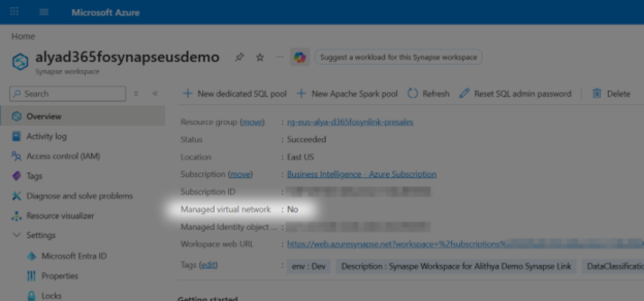The width and height of the screenshot is (644, 301).
Task: Click the Synapse workspace logo icon
Action: point(20,61)
